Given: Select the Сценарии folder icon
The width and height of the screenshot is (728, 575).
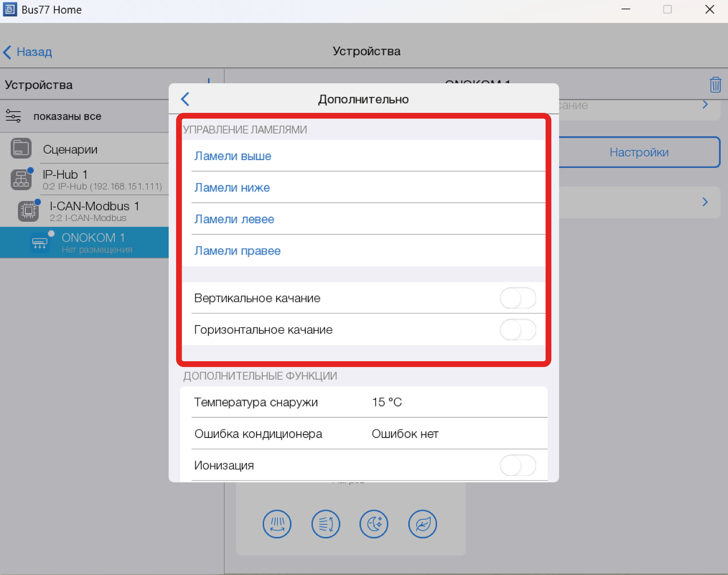Looking at the screenshot, I should click(x=21, y=148).
